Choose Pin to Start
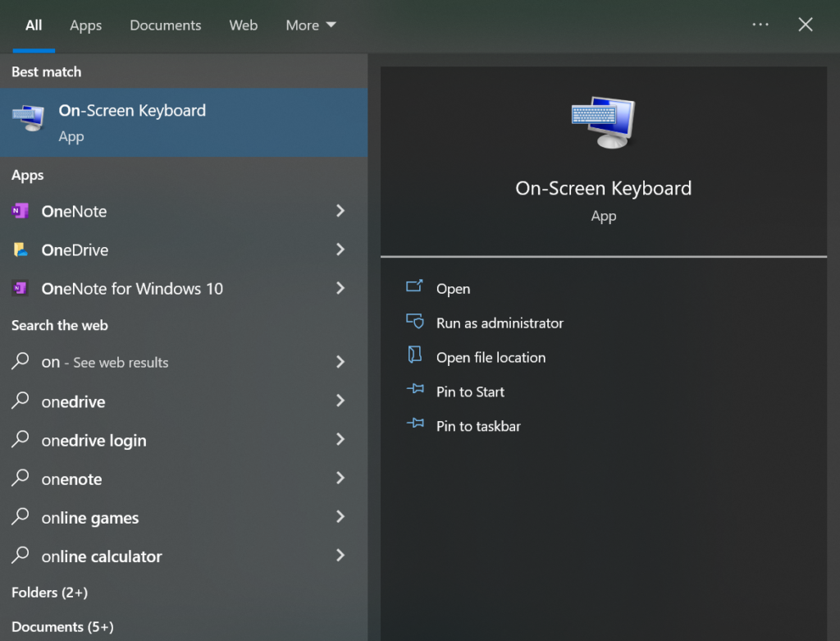Viewport: 840px width, 641px height. coord(470,391)
